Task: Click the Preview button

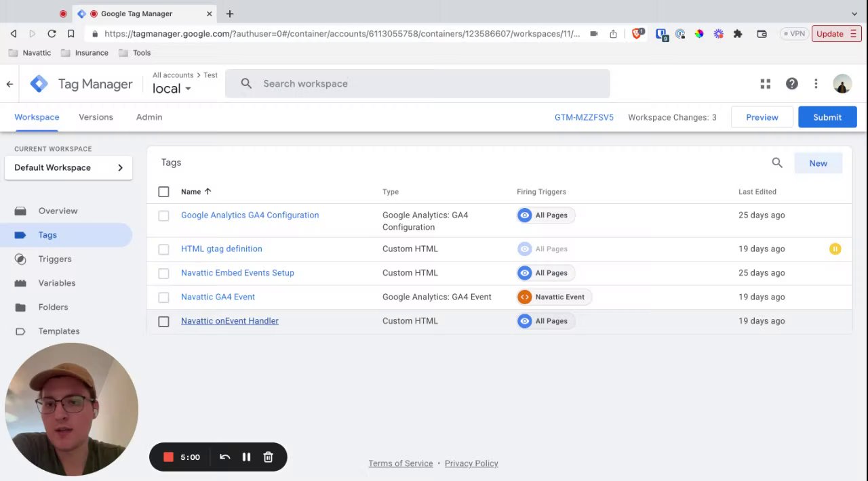Action: click(762, 117)
